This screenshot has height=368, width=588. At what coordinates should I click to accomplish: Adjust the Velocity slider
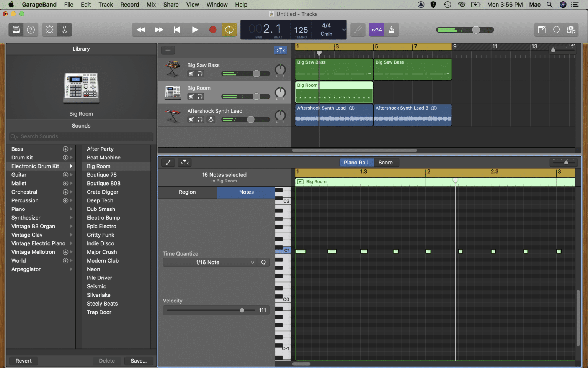coord(242,310)
